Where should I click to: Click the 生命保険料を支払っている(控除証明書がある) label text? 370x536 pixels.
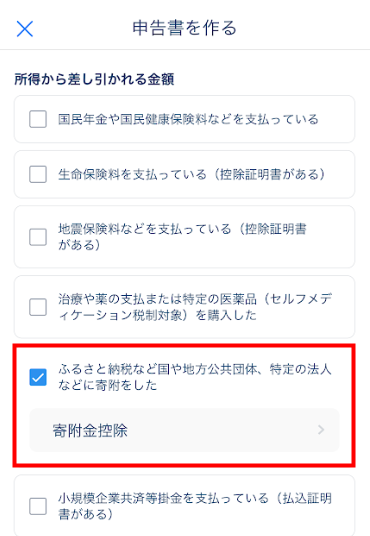191,174
